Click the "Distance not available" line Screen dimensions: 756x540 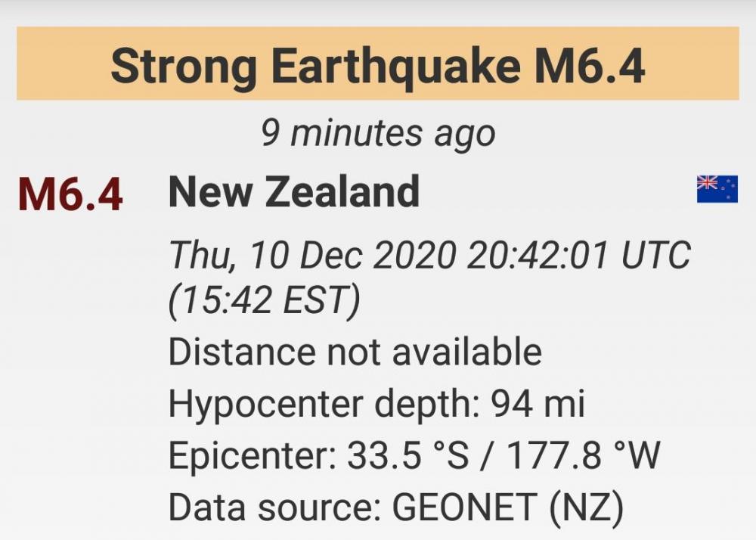click(x=355, y=352)
